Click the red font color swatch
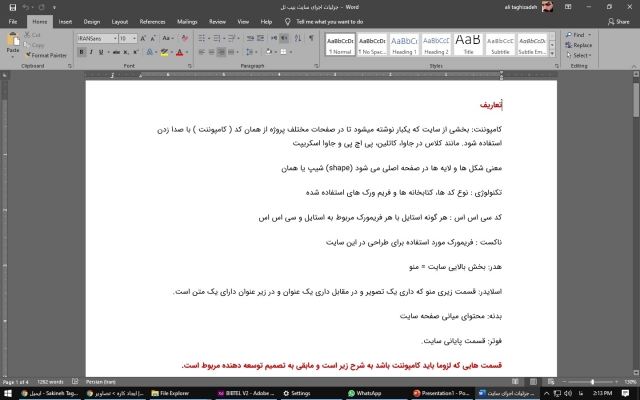Viewport: 640px width, 400px height. click(x=180, y=52)
